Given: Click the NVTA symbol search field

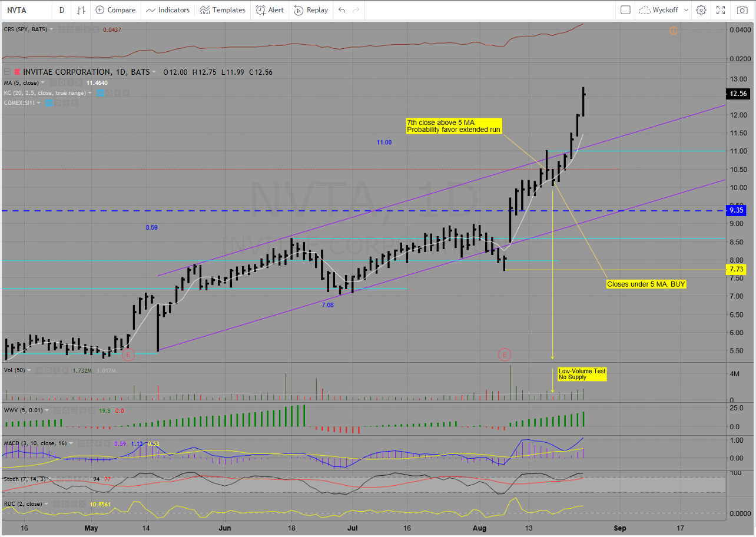Looking at the screenshot, I should [x=24, y=10].
